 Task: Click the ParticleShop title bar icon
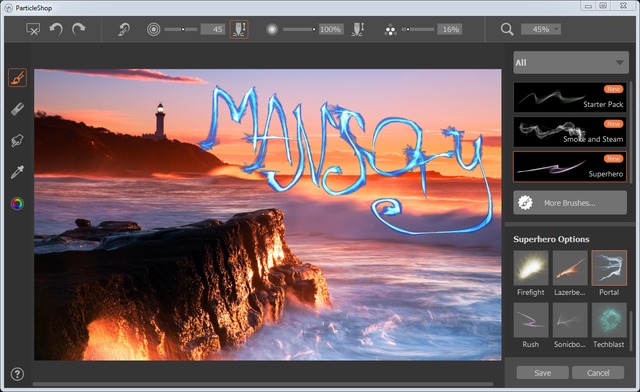(x=8, y=8)
